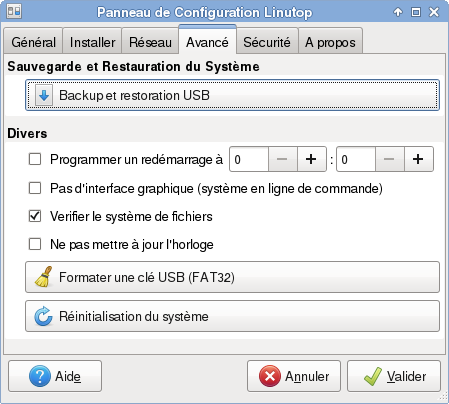
Task: Click the blue download arrow icon
Action: pyautogui.click(x=44, y=95)
